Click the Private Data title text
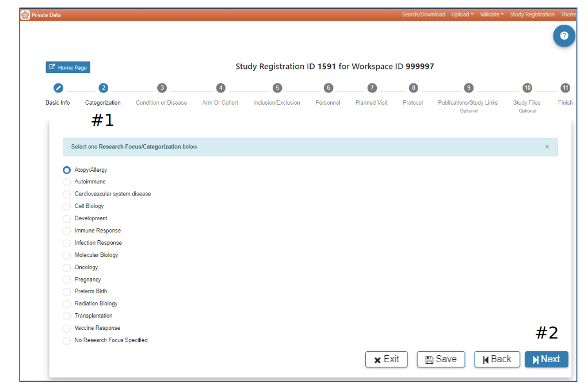Screen dimensions: 588x388 [x=46, y=15]
